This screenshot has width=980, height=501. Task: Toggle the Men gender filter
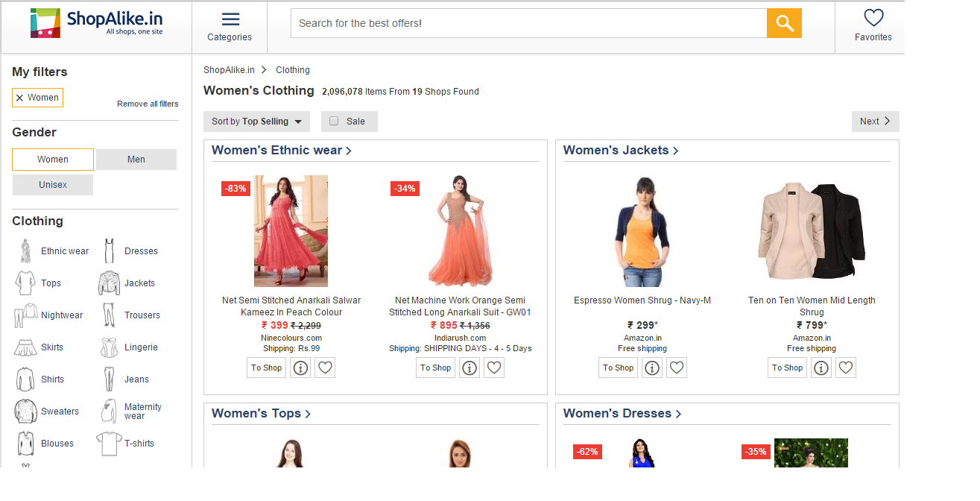tap(136, 159)
